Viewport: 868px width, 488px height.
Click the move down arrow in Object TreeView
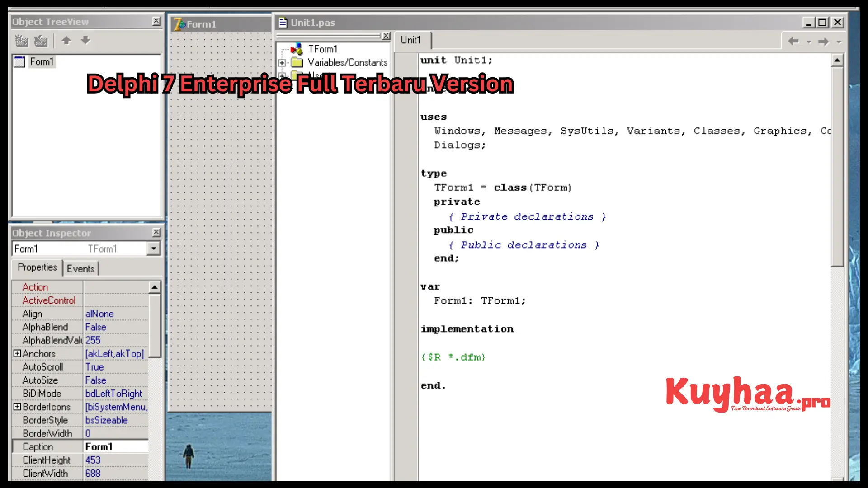click(x=85, y=41)
